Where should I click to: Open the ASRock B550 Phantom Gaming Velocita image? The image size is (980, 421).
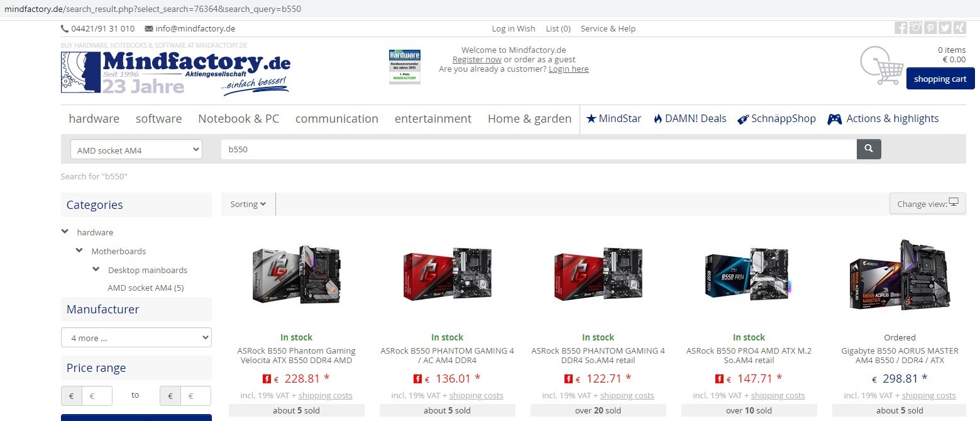(x=297, y=275)
